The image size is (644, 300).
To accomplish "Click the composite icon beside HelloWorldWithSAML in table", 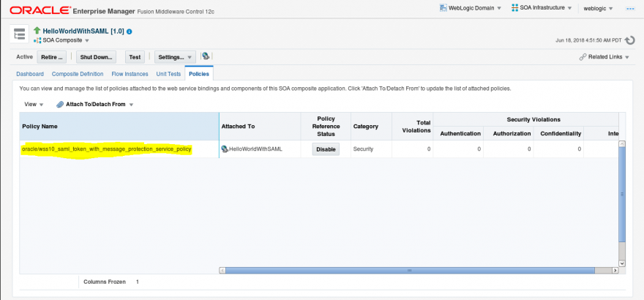I will coord(225,149).
